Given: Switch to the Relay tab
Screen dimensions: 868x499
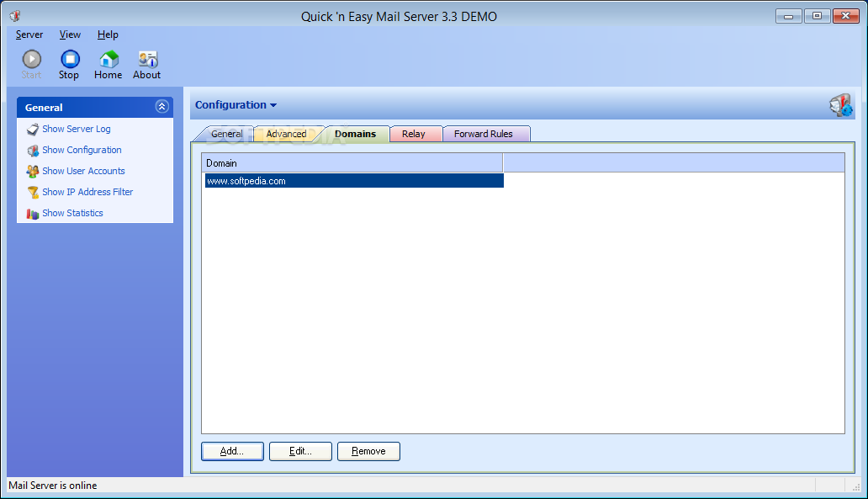Looking at the screenshot, I should click(x=414, y=134).
